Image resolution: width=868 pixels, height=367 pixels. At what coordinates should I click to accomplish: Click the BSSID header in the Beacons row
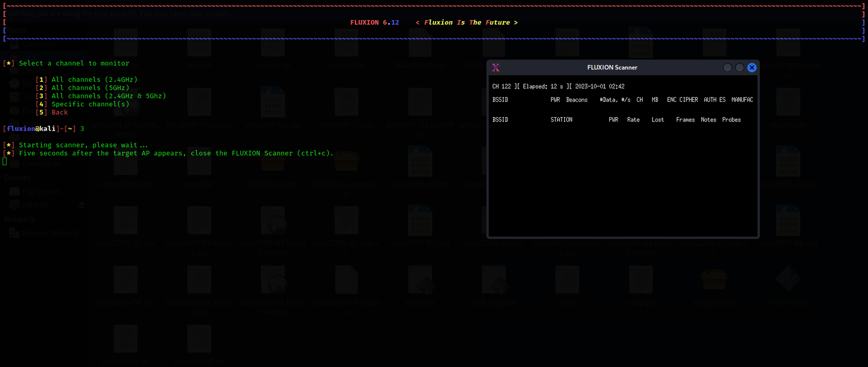[x=500, y=100]
